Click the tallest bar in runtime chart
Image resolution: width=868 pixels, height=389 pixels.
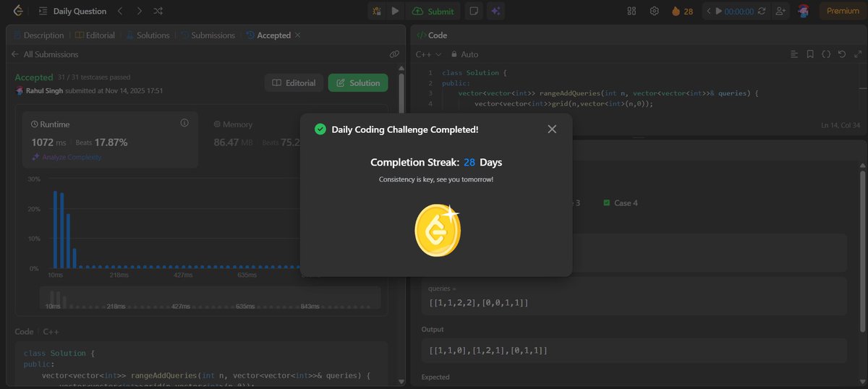point(55,229)
